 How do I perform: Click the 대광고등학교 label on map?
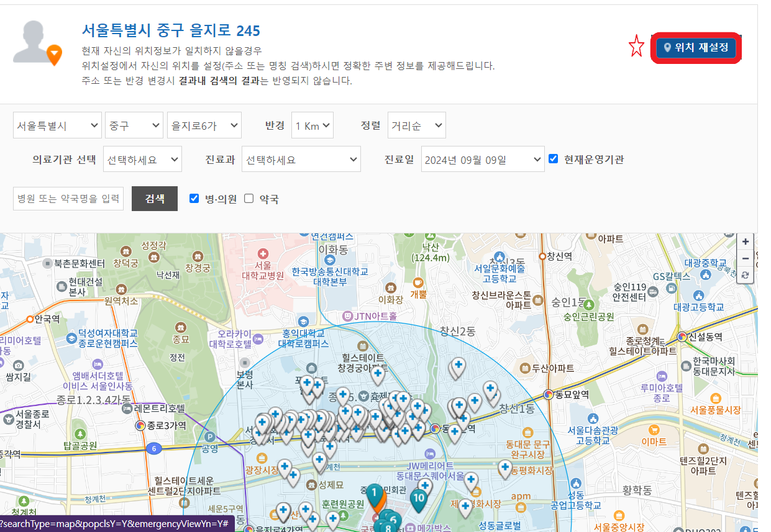click(699, 307)
